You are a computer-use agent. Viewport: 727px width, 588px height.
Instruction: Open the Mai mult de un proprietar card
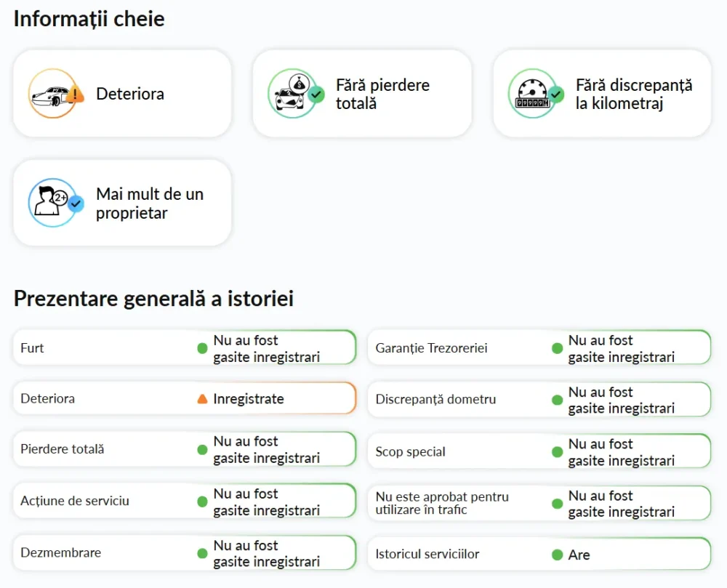(x=122, y=203)
